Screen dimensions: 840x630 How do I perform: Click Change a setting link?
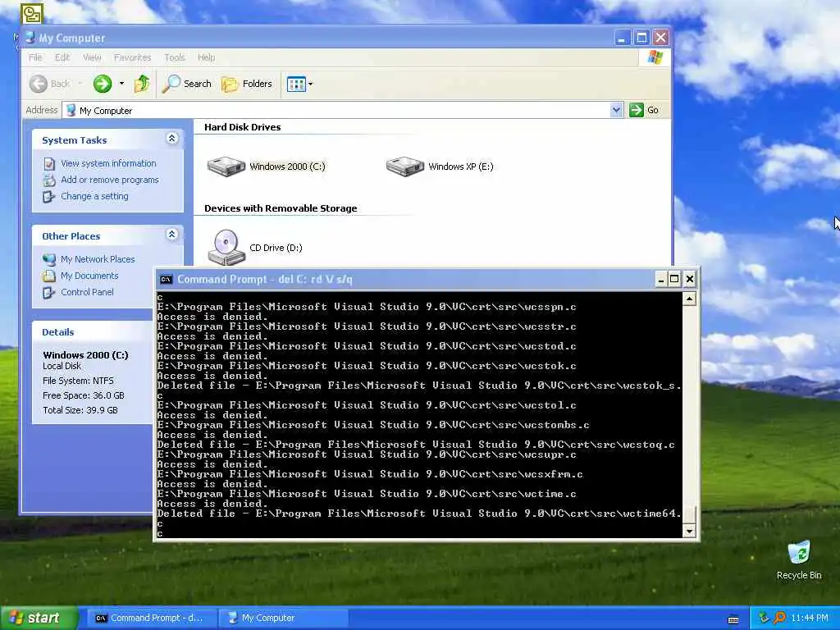click(x=94, y=196)
